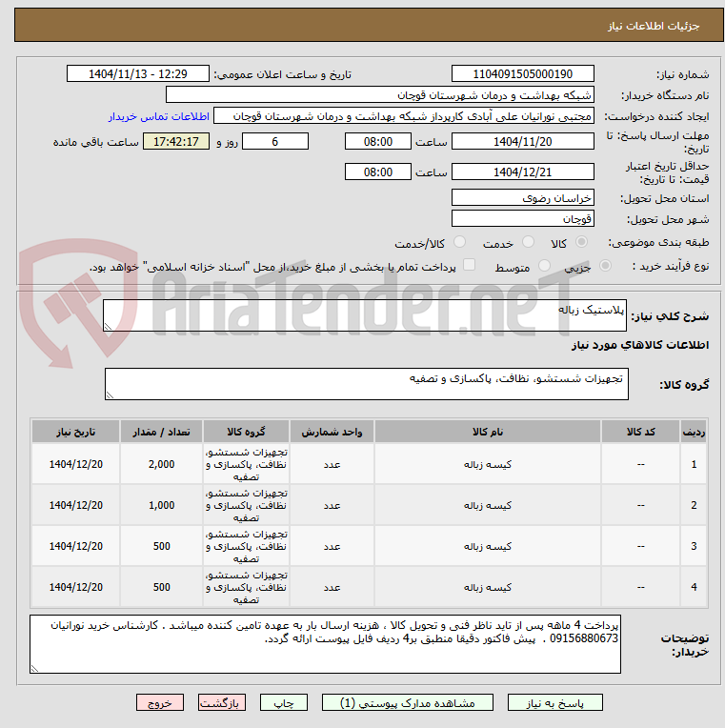Viewport: 725px width, 728px height.
Task: Click the delivery province field 'خراسان رضوی'
Action: point(523,198)
